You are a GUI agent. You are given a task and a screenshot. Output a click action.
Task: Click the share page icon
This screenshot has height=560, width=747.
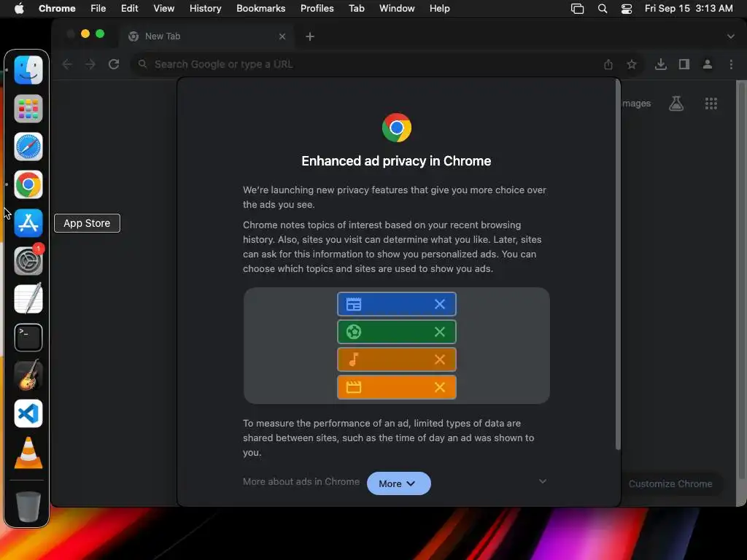click(x=608, y=64)
